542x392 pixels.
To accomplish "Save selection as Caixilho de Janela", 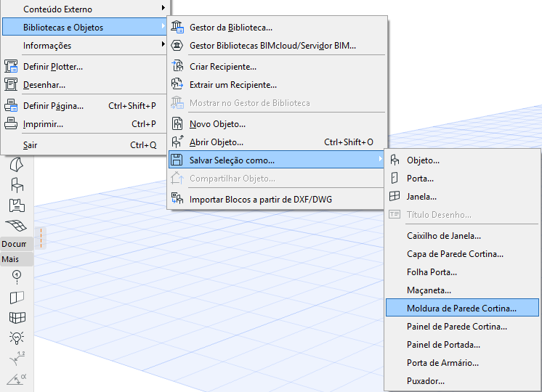I will click(x=463, y=236).
